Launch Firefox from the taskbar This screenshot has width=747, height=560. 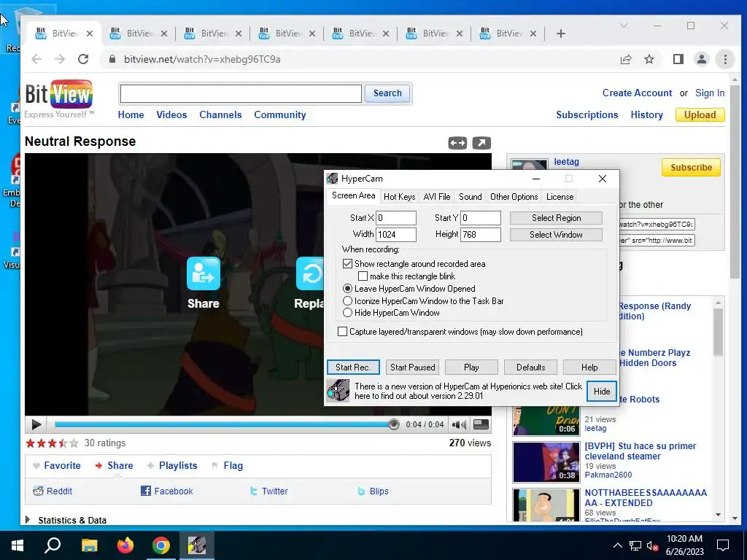(125, 545)
